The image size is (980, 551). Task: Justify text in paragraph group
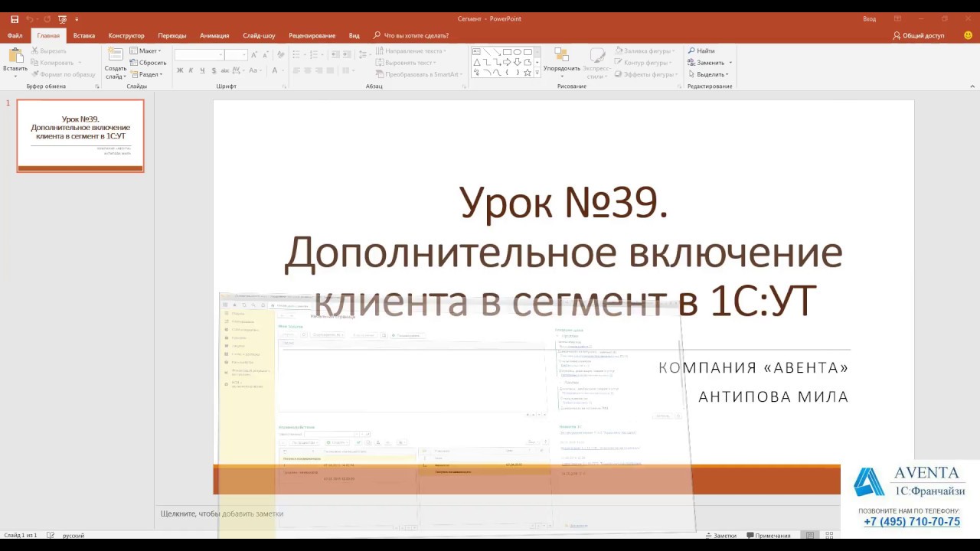tap(328, 70)
